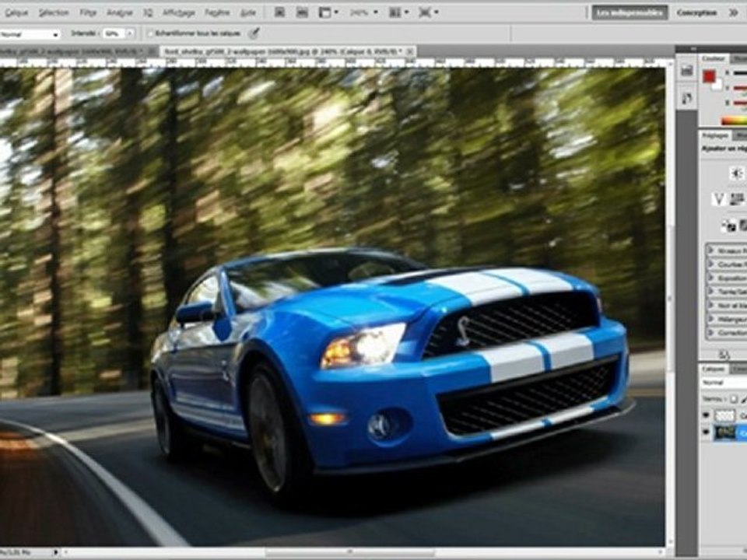This screenshot has height=560, width=747.
Task: Open the arrange documents dropdown
Action: coord(398,13)
